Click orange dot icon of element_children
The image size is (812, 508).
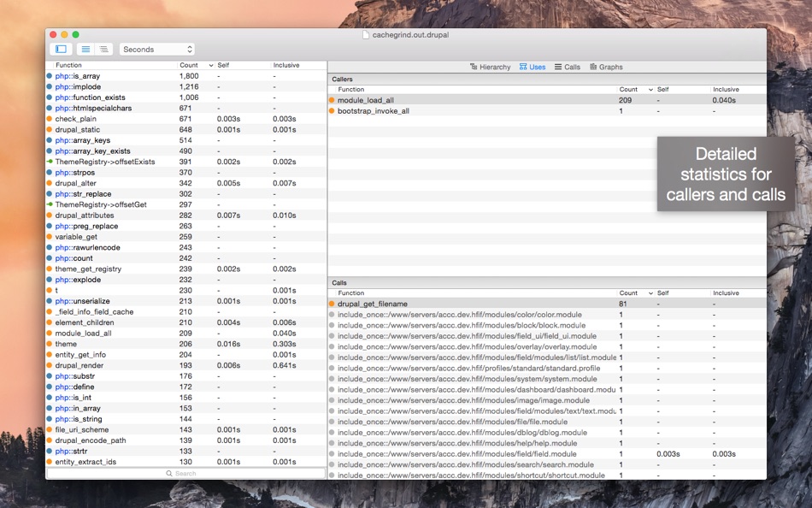(x=50, y=322)
